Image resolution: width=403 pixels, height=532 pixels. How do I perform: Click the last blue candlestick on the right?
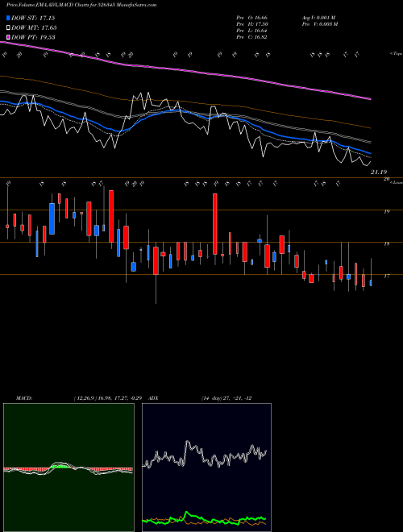(x=371, y=283)
